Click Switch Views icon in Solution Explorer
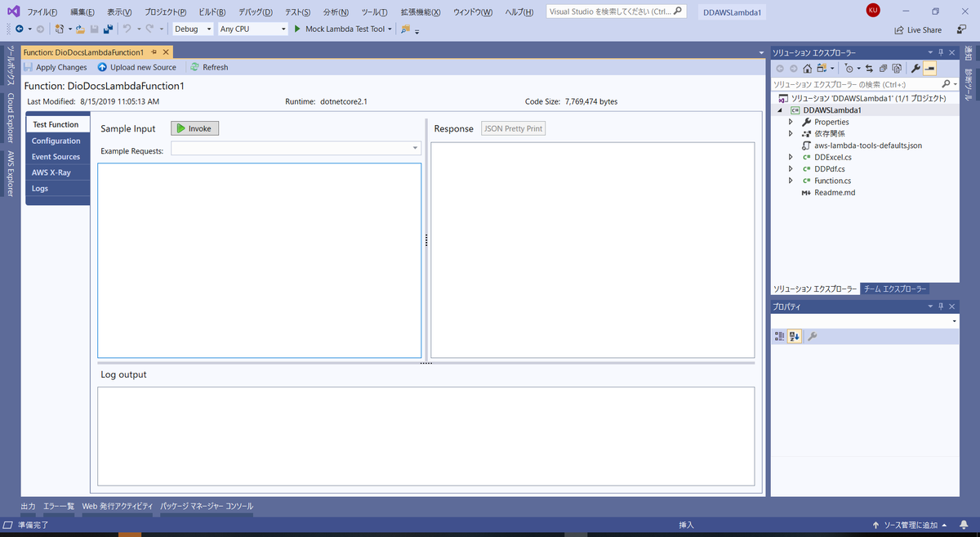Screen dimensions: 980x537 pyautogui.click(x=823, y=69)
